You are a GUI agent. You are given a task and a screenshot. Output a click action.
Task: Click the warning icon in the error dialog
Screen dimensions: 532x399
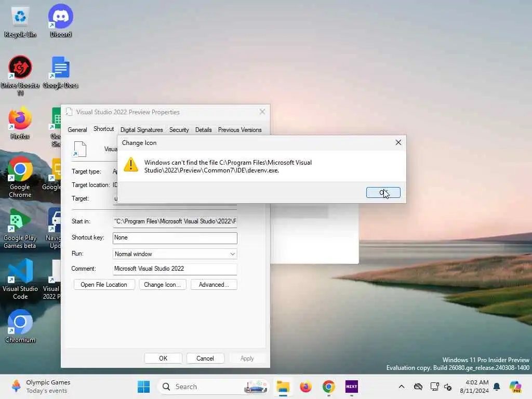[130, 165]
